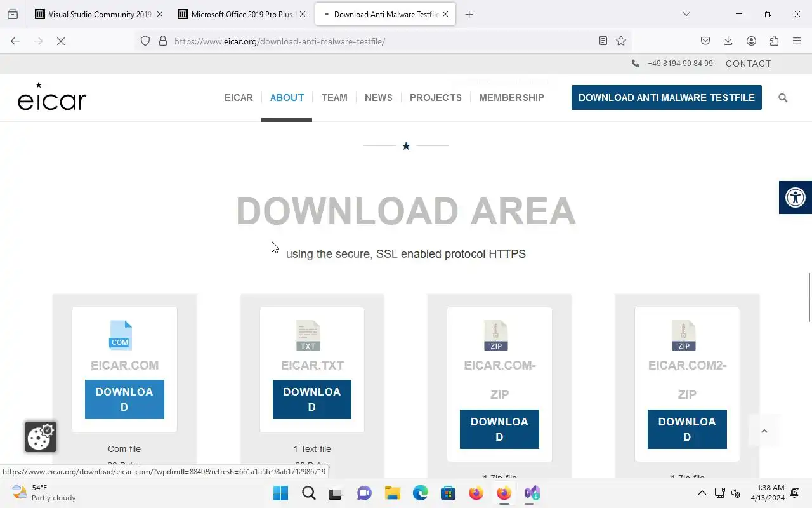
Task: Open MEMBERSHIP menu item
Action: point(511,98)
